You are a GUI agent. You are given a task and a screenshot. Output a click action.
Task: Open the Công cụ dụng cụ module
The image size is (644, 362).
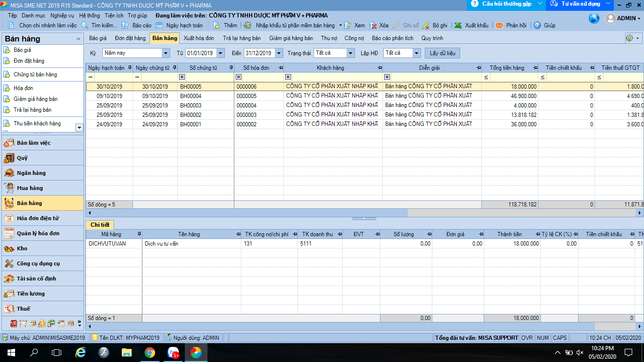point(42,263)
